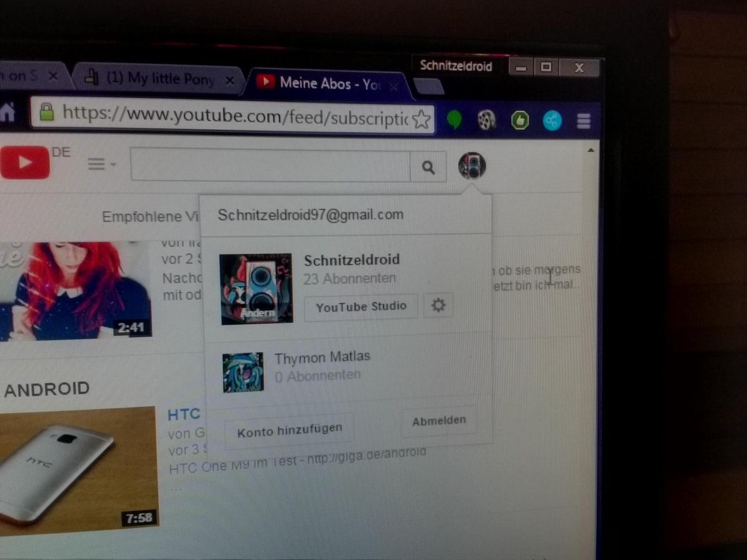Open the Schnitzeldroid channel name link
The image size is (747, 560).
click(352, 260)
